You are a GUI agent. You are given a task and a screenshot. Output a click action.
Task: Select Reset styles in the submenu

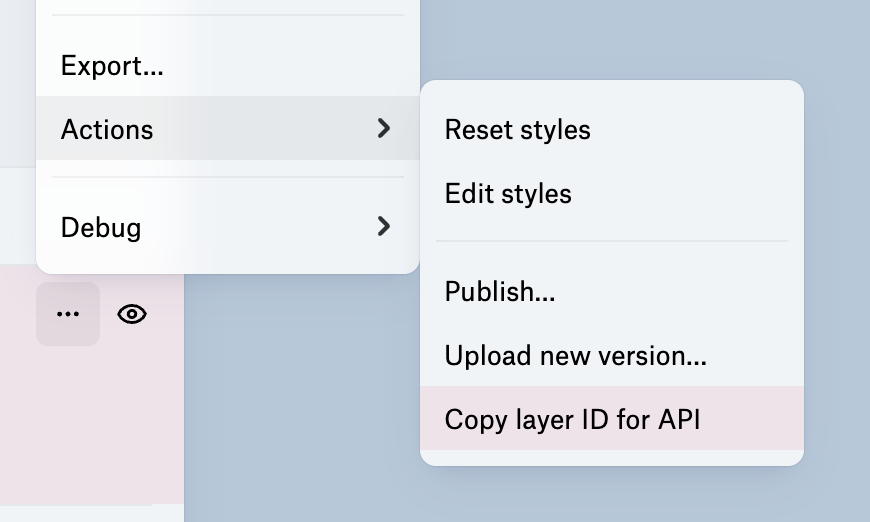517,130
